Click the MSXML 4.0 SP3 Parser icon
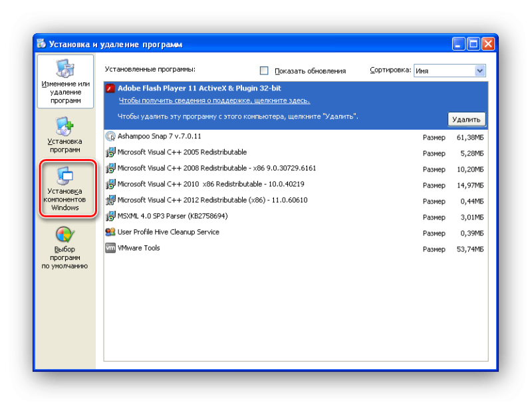The image size is (532, 405). [x=110, y=216]
